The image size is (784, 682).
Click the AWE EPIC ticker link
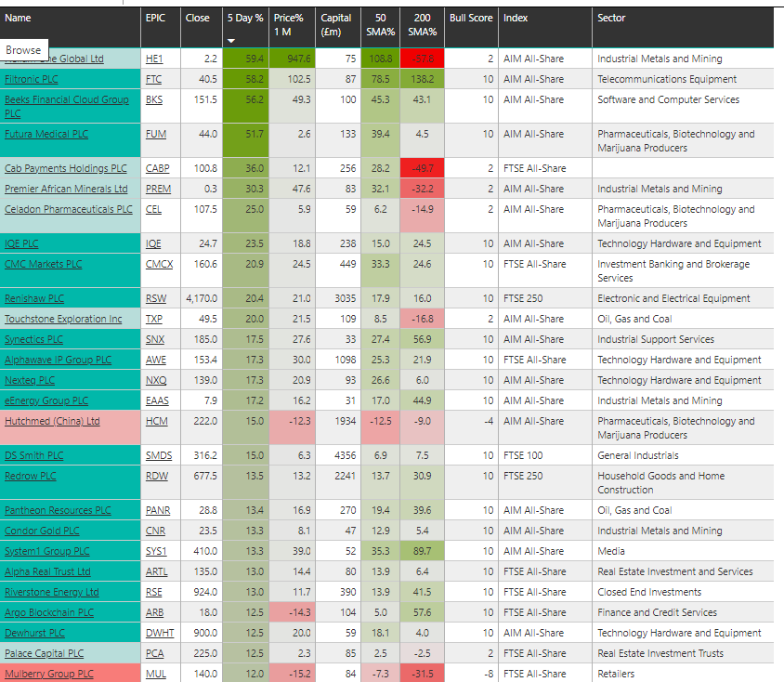pyautogui.click(x=155, y=361)
